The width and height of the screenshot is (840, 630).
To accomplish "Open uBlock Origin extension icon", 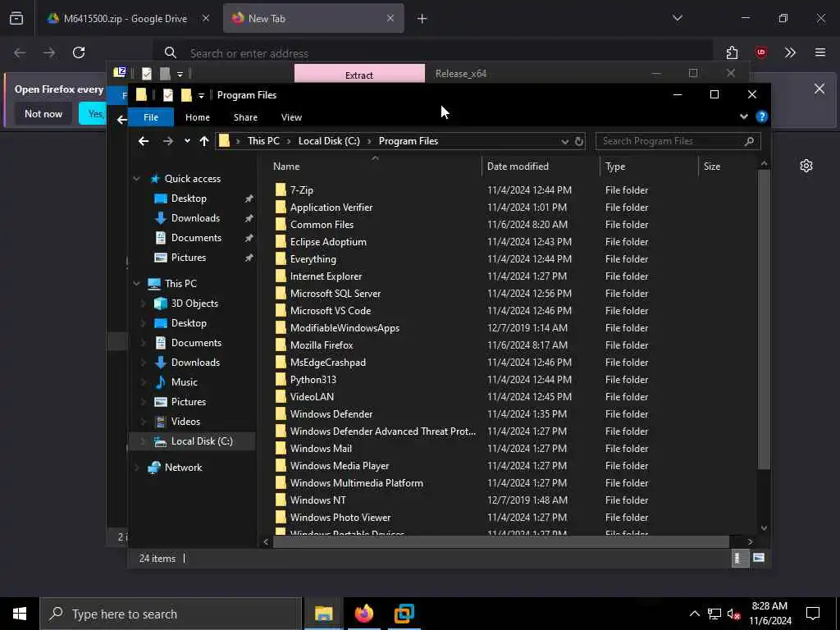I will click(x=760, y=52).
